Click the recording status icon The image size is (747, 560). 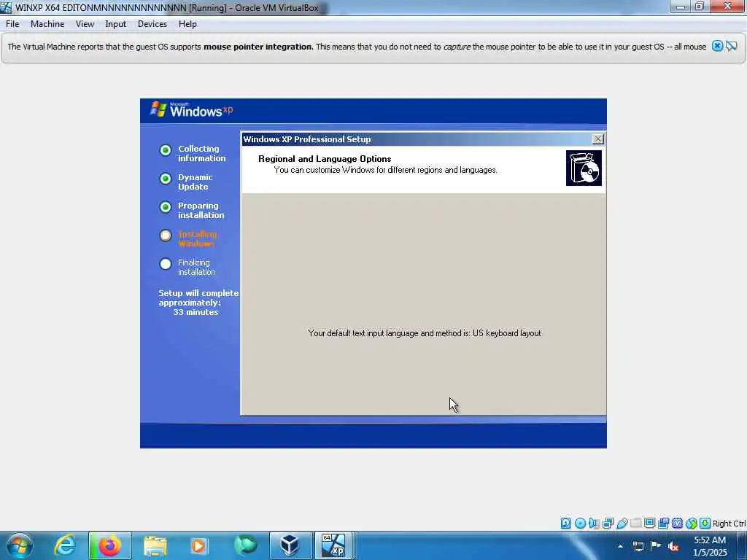663,524
